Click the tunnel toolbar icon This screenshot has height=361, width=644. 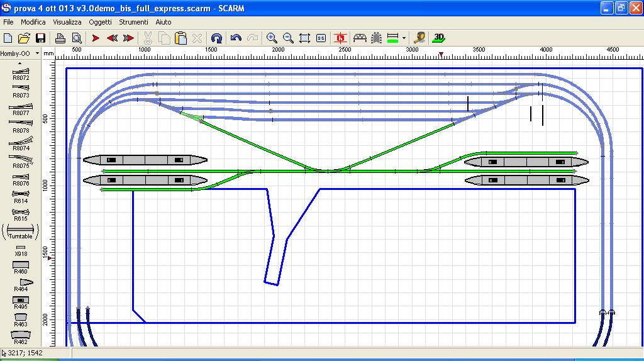(376, 38)
